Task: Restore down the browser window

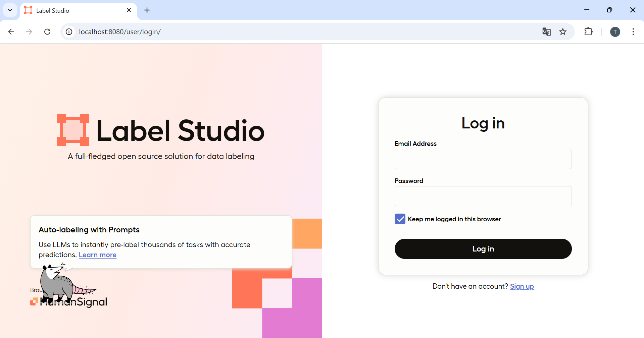Action: pos(609,10)
